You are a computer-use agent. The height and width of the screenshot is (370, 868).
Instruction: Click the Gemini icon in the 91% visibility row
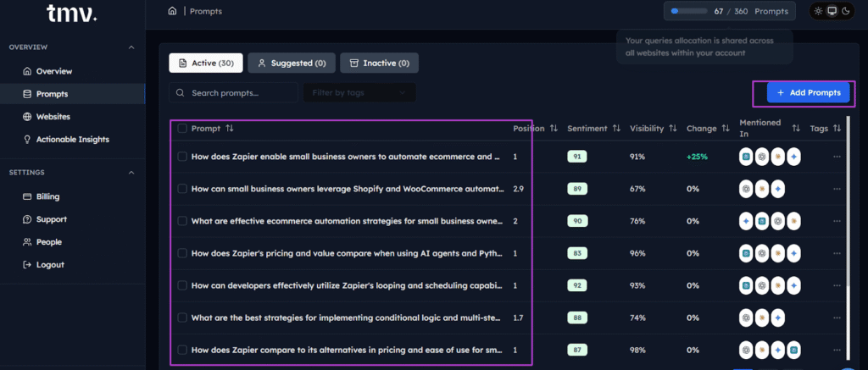coord(793,157)
